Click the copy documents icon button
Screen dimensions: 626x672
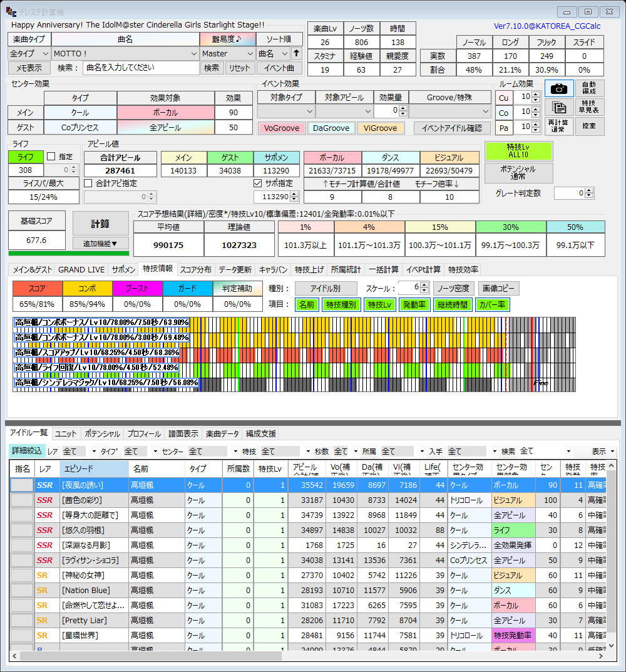(x=559, y=107)
